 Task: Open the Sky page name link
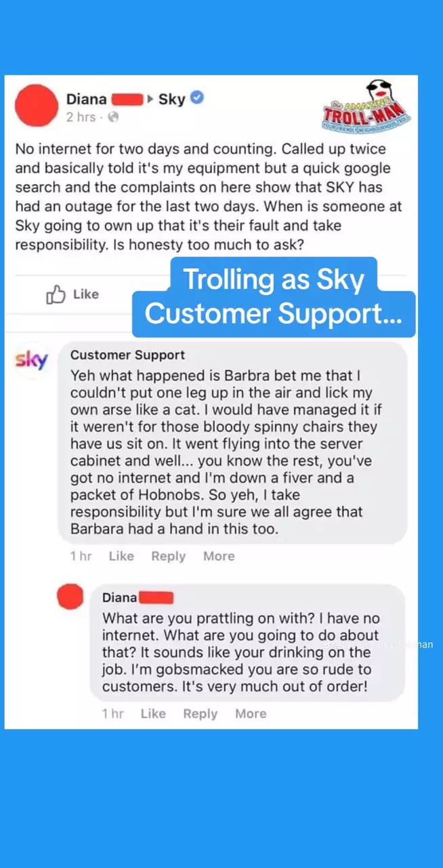click(172, 99)
